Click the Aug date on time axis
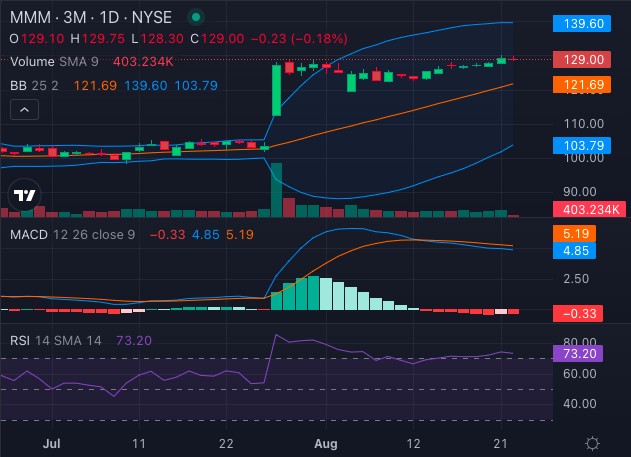The height and width of the screenshot is (457, 631). pos(326,443)
